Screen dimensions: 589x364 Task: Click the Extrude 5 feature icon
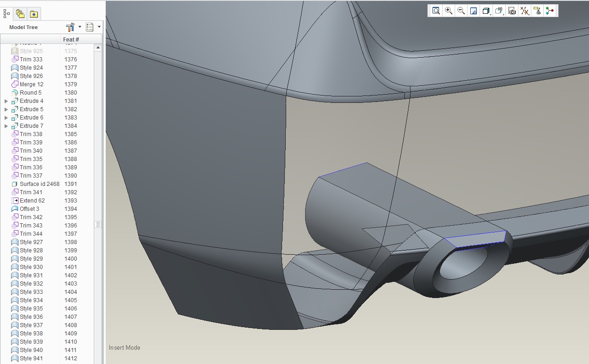tap(15, 109)
